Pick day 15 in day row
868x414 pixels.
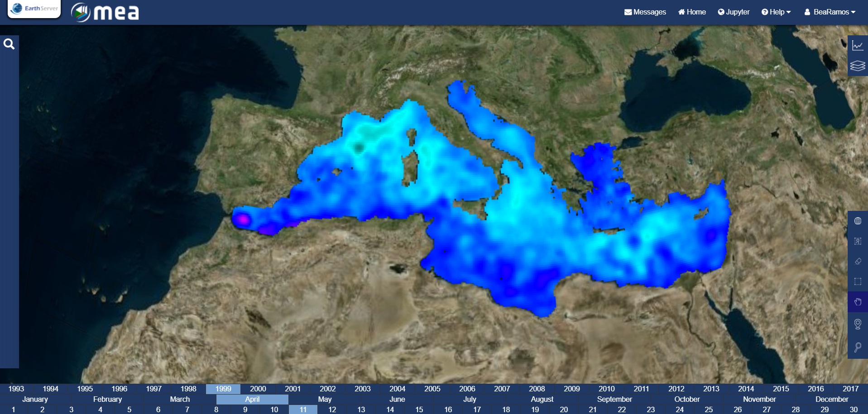[x=419, y=409]
